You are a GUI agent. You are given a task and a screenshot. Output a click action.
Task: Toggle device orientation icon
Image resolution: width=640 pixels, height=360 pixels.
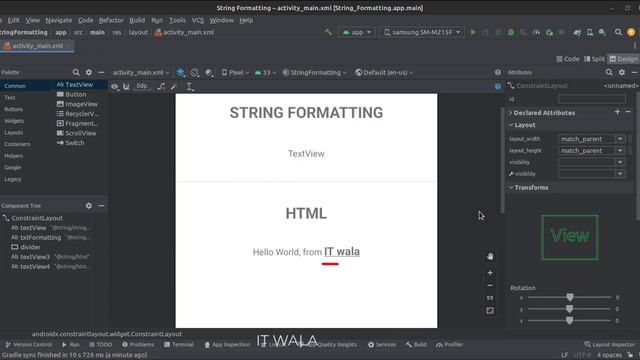tap(195, 72)
